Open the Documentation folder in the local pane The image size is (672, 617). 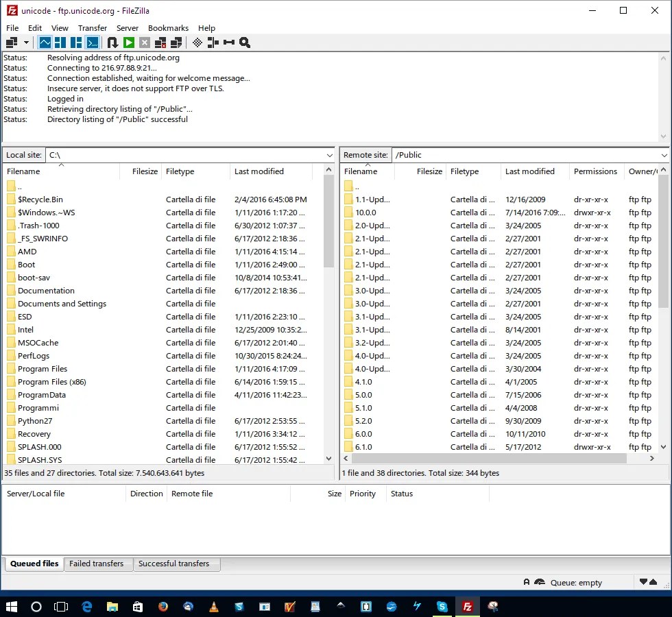[45, 291]
